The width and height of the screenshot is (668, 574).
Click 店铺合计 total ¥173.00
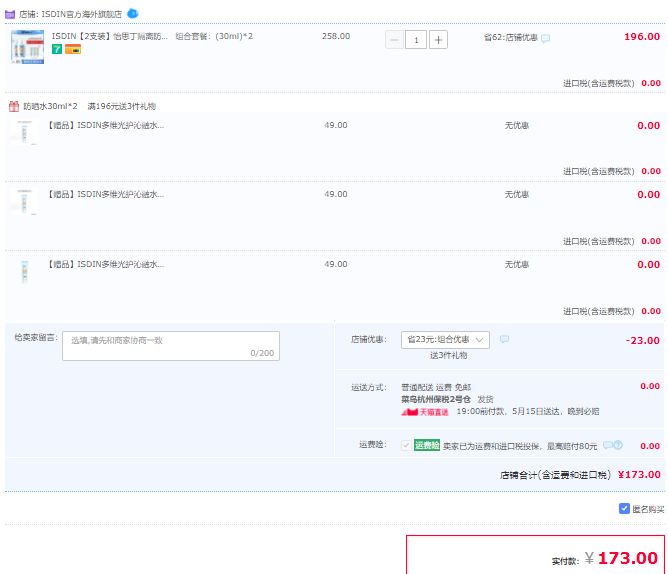point(639,475)
